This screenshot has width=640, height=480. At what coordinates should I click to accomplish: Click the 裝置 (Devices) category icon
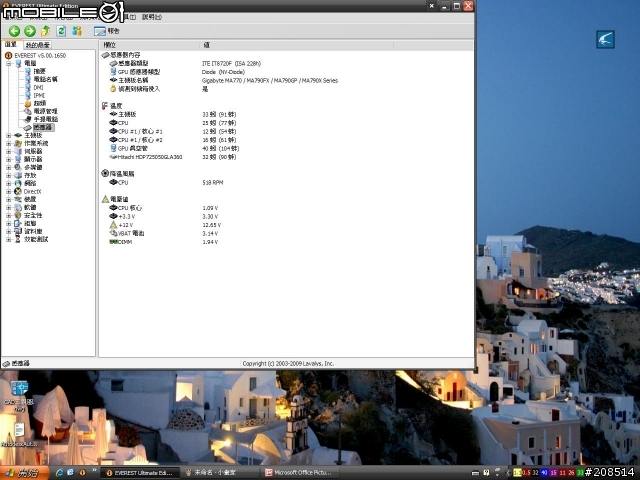pyautogui.click(x=18, y=199)
